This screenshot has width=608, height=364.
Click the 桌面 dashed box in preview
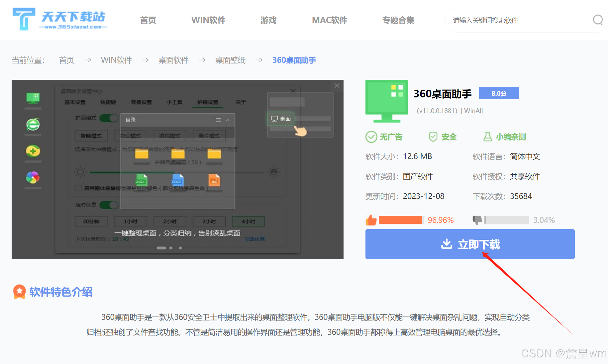point(281,119)
